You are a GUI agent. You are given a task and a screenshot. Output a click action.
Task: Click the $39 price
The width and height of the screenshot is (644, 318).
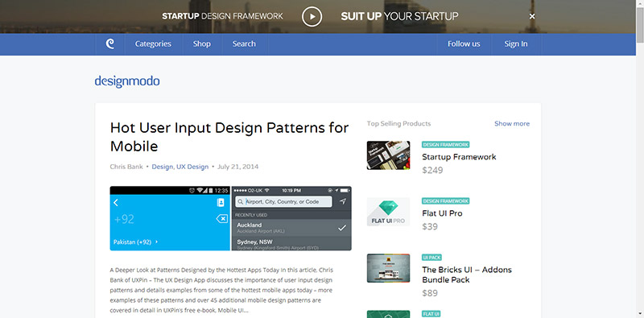pos(430,227)
